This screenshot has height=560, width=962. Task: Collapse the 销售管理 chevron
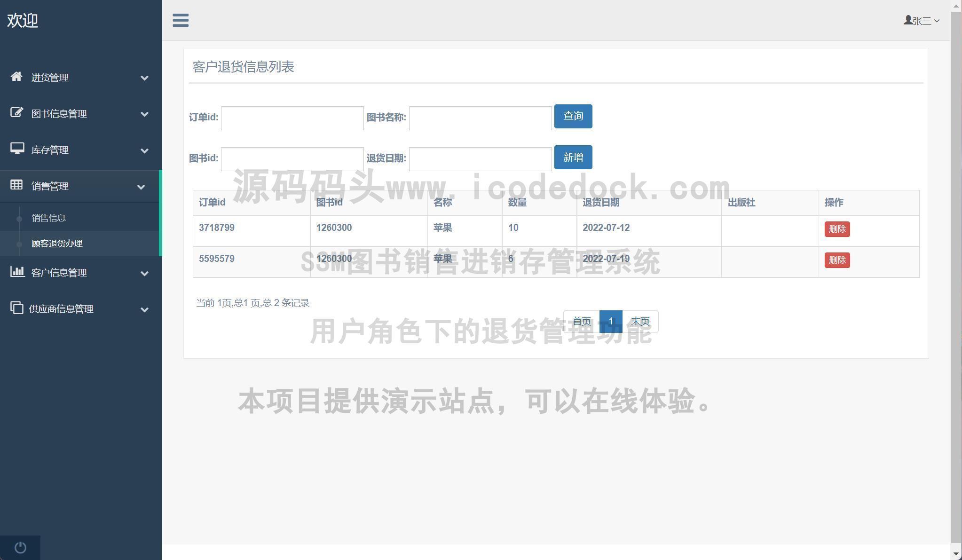(141, 187)
